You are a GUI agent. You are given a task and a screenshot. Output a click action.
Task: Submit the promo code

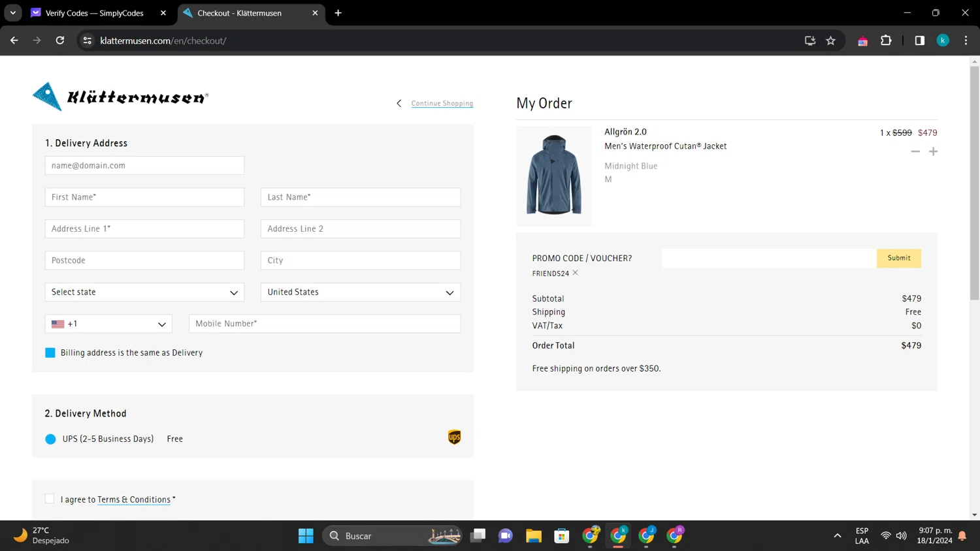899,258
